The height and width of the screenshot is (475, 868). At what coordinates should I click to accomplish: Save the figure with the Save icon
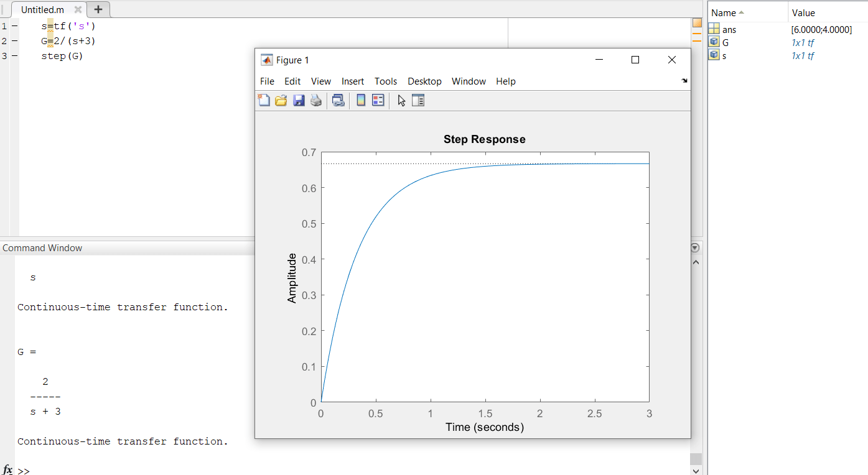click(x=299, y=100)
